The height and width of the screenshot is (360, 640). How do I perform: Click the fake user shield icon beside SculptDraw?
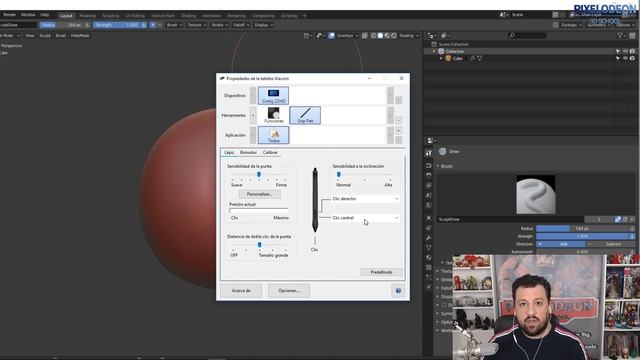(618, 220)
